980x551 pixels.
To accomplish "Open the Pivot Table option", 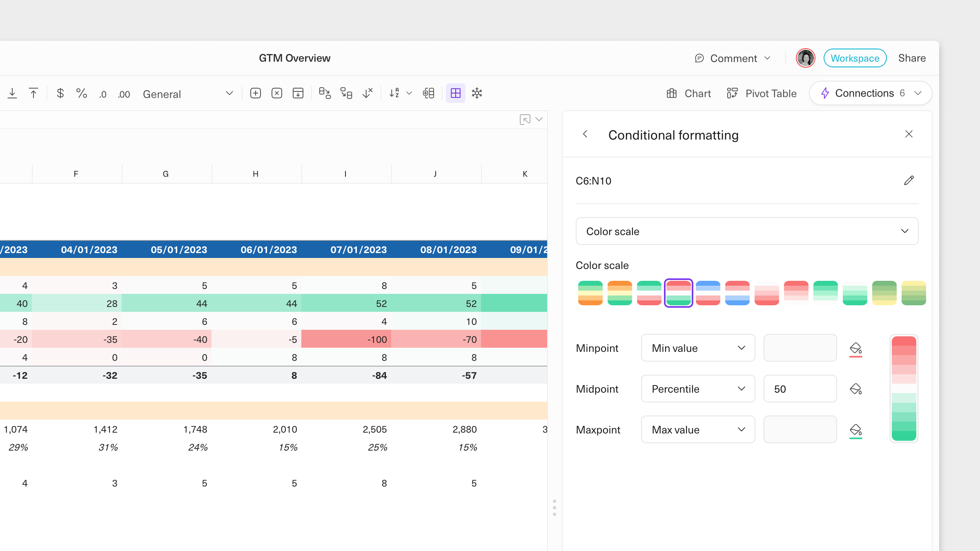I will tap(762, 93).
